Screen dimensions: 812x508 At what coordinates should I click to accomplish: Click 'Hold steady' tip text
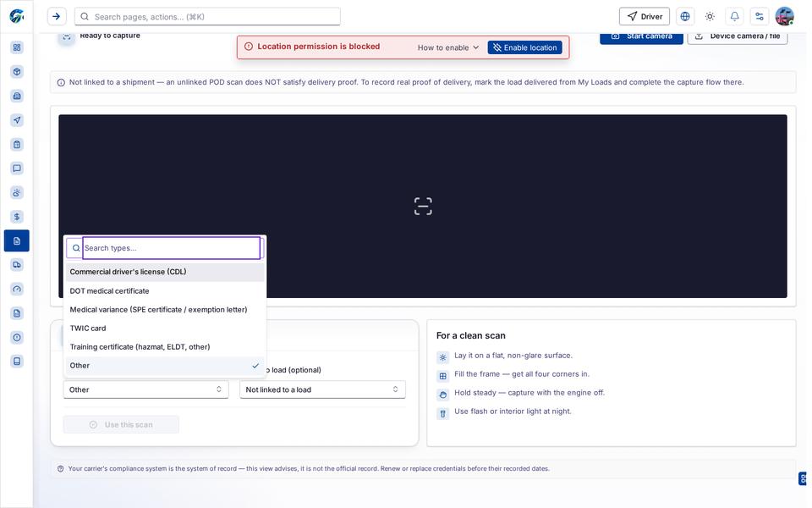[529, 392]
